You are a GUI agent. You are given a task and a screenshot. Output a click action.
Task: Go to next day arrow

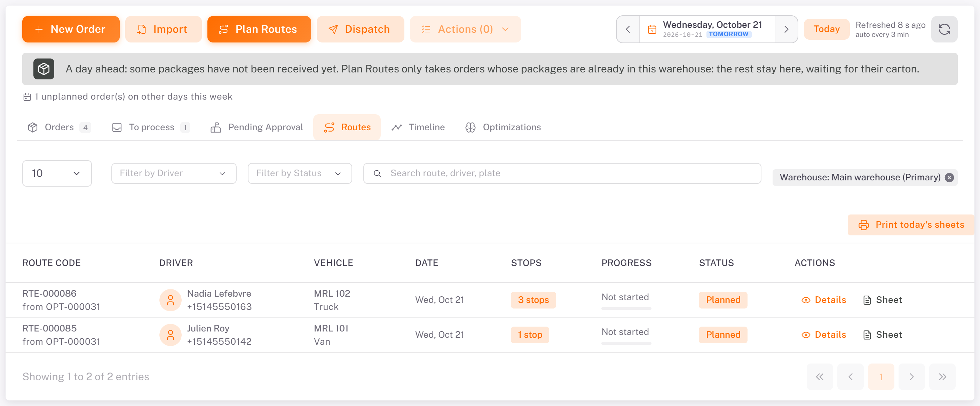click(x=786, y=29)
